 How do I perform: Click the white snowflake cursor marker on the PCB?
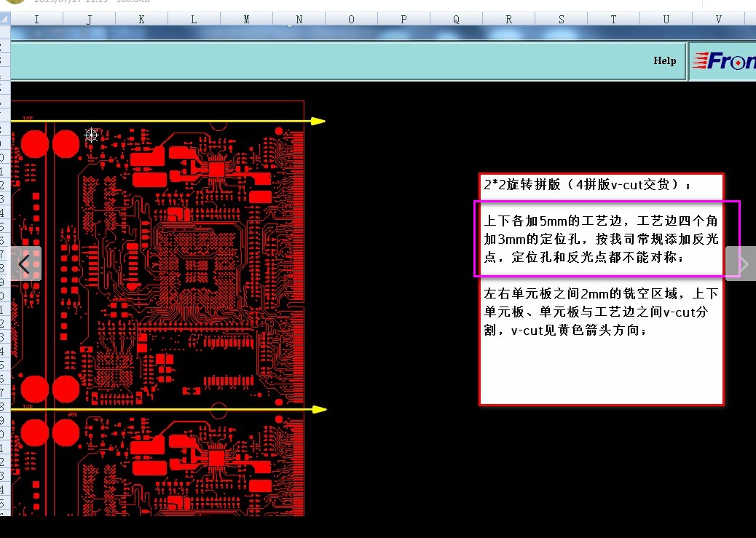click(x=91, y=135)
